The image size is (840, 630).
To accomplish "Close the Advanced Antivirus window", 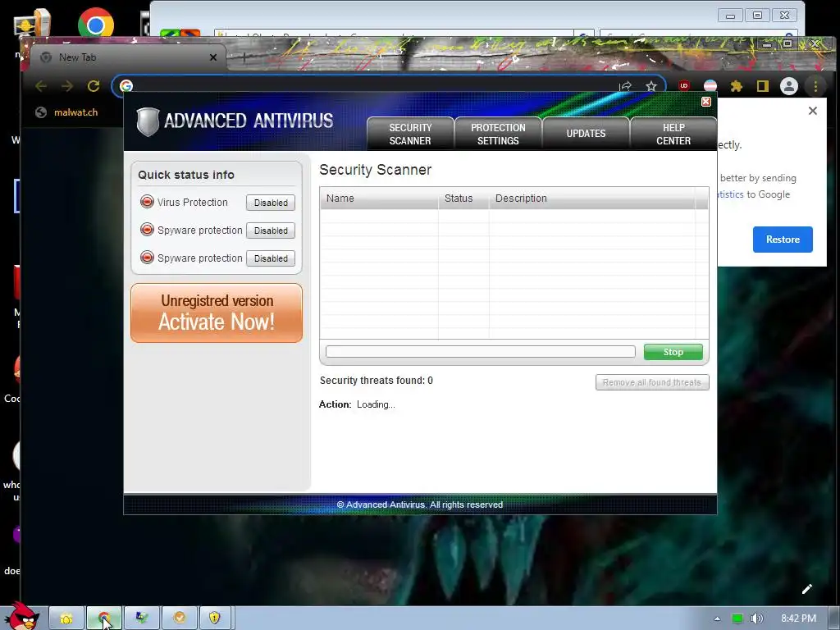I will (x=706, y=101).
